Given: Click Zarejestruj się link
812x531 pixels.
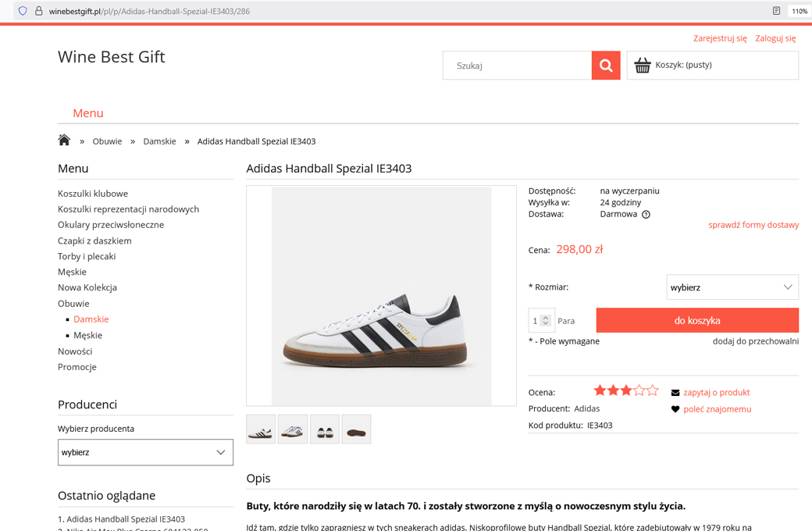Looking at the screenshot, I should click(x=720, y=38).
